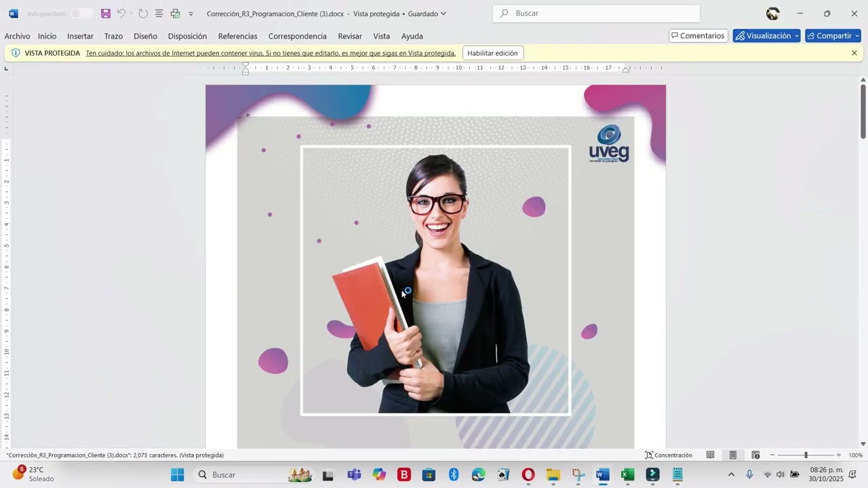Show hidden system tray icons chevron

click(x=731, y=474)
